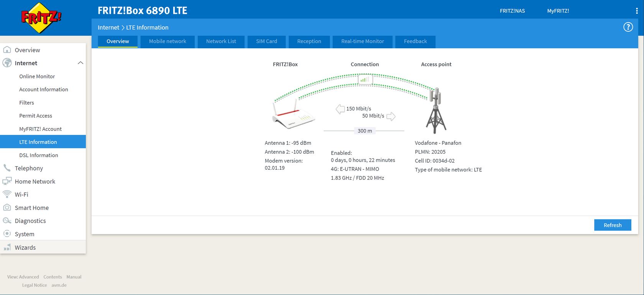Switch to the Mobile network tab

(x=168, y=41)
